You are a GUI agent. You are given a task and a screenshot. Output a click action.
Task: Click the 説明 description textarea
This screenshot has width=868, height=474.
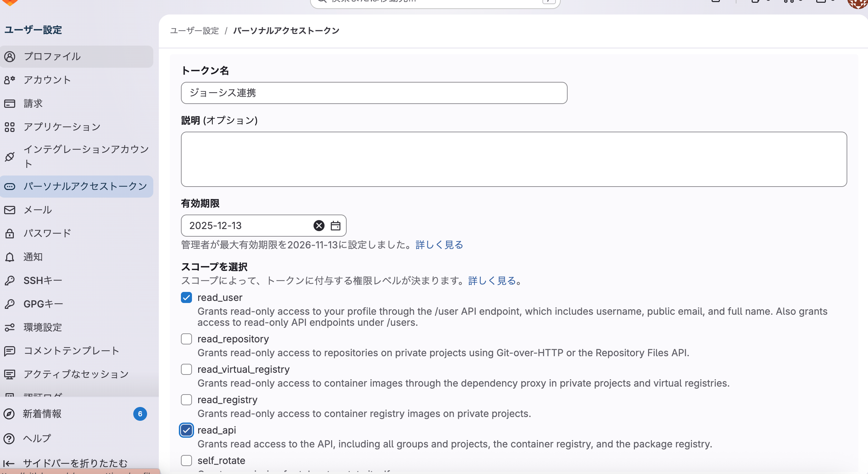[513, 159]
